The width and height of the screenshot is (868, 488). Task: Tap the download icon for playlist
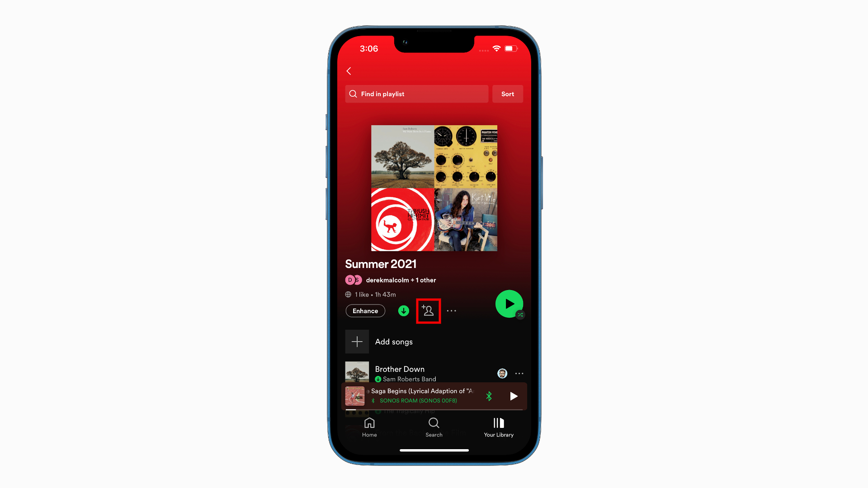(404, 310)
